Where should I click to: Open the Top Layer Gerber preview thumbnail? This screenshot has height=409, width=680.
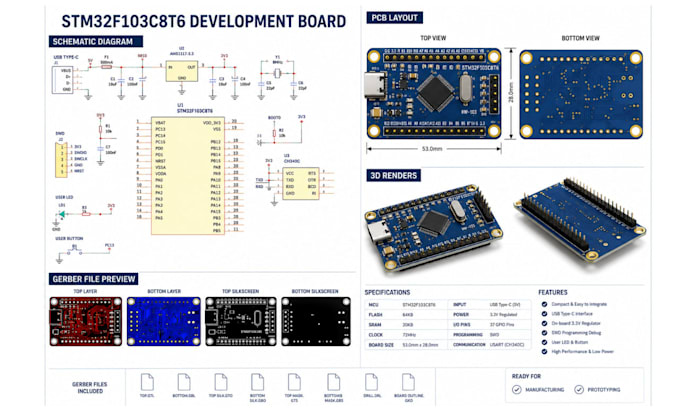click(x=86, y=321)
